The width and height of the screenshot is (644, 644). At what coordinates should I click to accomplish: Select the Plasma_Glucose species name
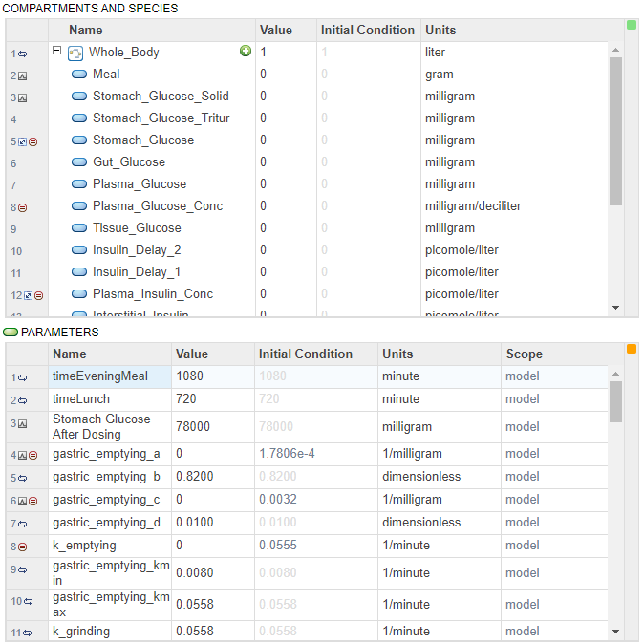click(140, 184)
